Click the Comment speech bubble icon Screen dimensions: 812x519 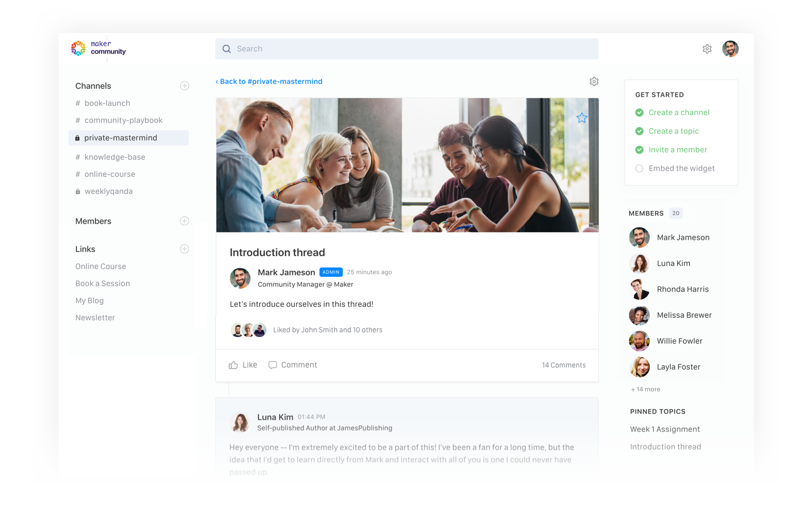[273, 365]
